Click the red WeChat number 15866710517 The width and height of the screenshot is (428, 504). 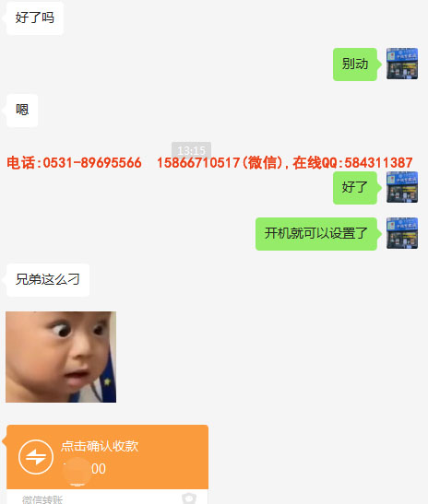pyautogui.click(x=198, y=163)
